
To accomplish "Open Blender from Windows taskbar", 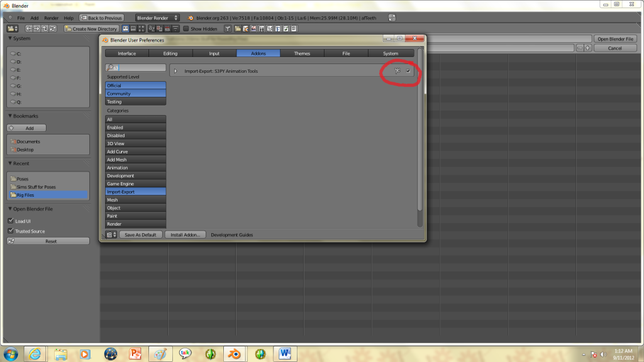I will [x=235, y=354].
